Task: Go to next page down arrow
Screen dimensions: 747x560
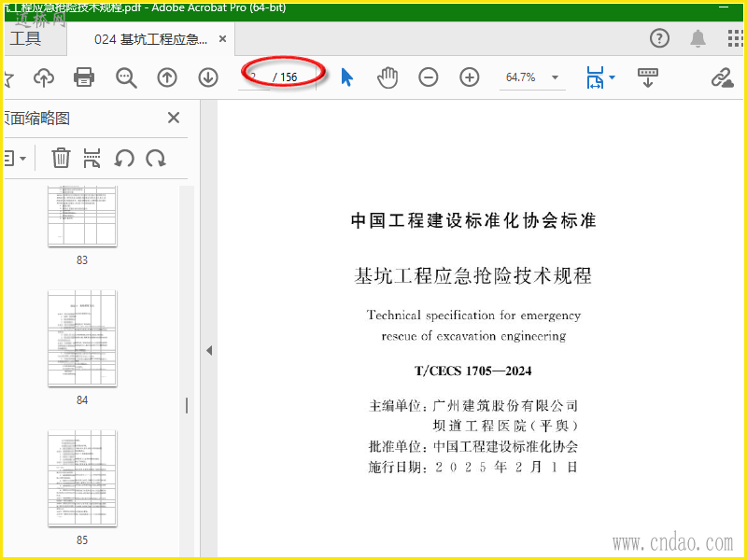Action: click(208, 77)
